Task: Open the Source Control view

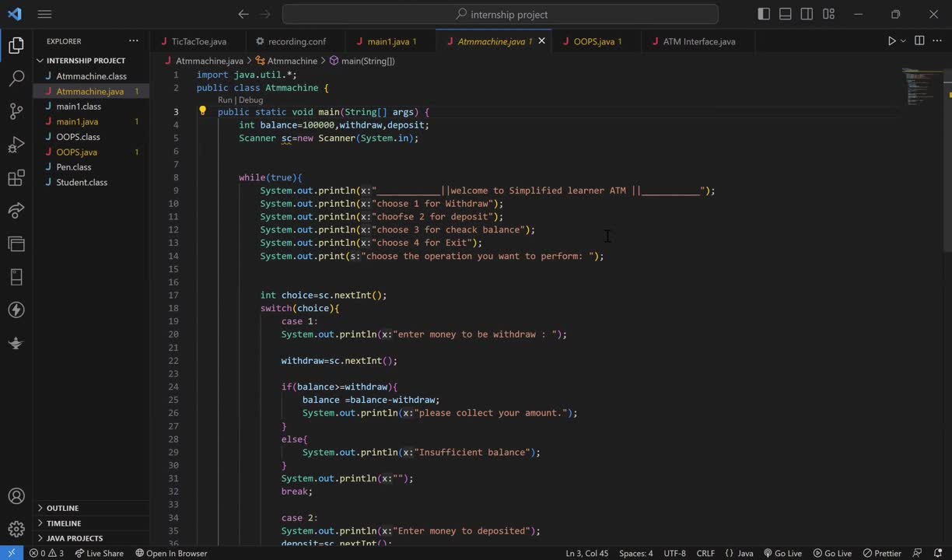Action: [x=16, y=111]
